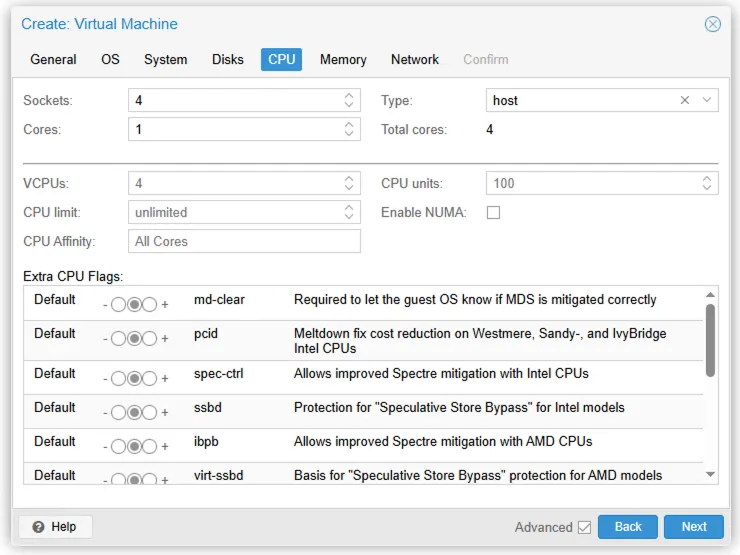Turn ibpb flag off

pyautogui.click(x=118, y=446)
